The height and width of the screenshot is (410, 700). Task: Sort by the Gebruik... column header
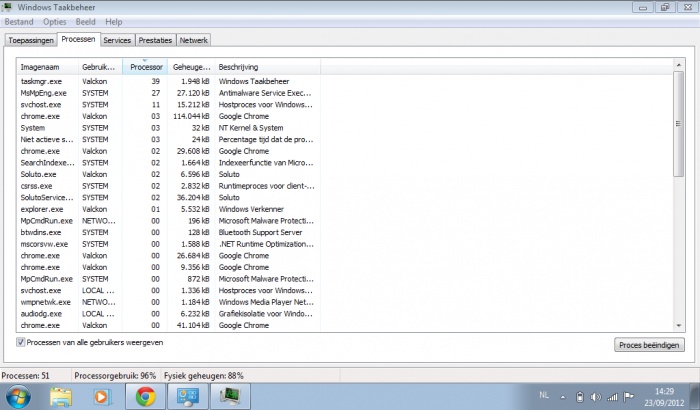click(100, 67)
